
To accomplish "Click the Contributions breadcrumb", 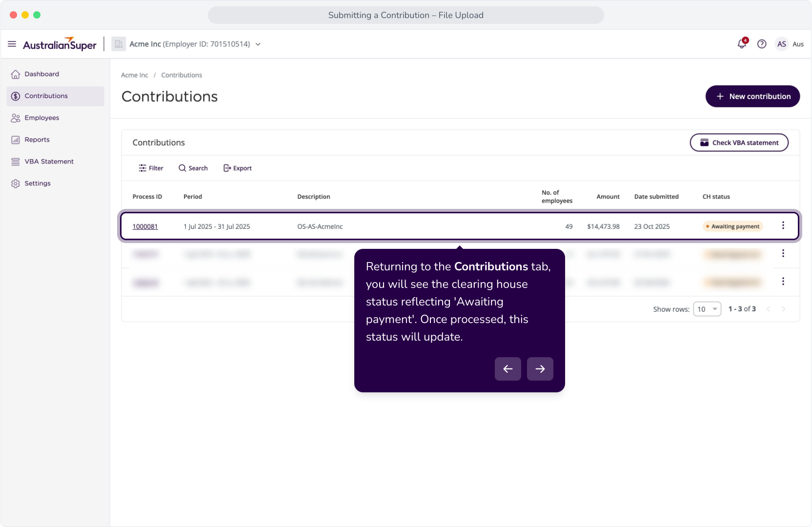I will (182, 75).
